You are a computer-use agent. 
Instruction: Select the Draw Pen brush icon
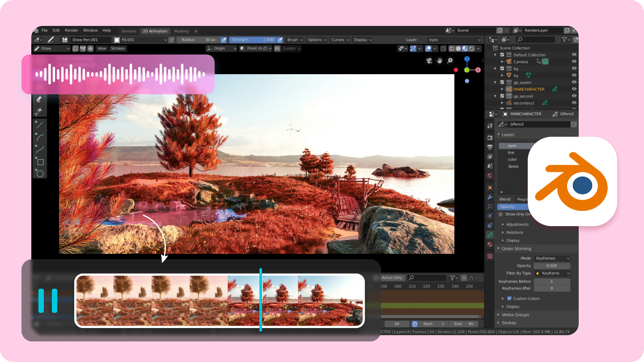[64, 40]
